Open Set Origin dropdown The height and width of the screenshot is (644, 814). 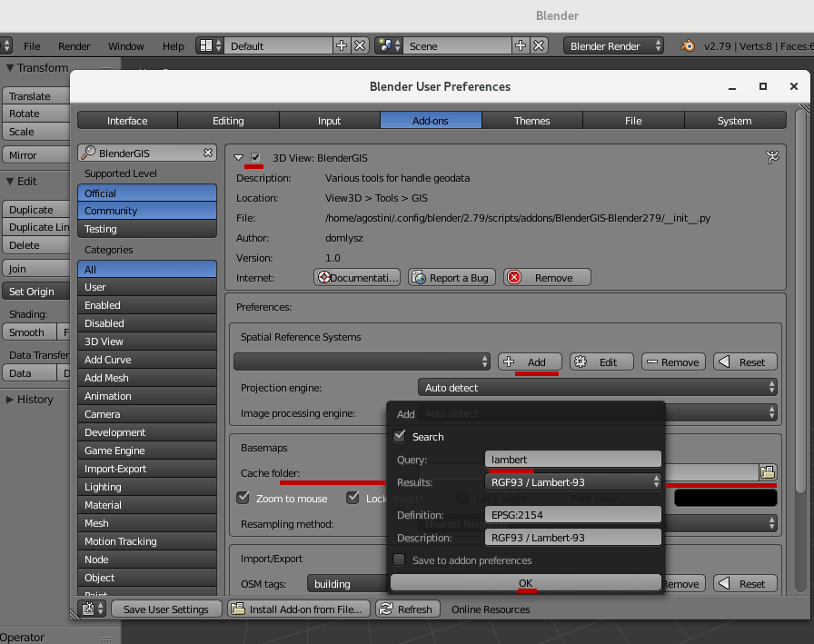35,292
